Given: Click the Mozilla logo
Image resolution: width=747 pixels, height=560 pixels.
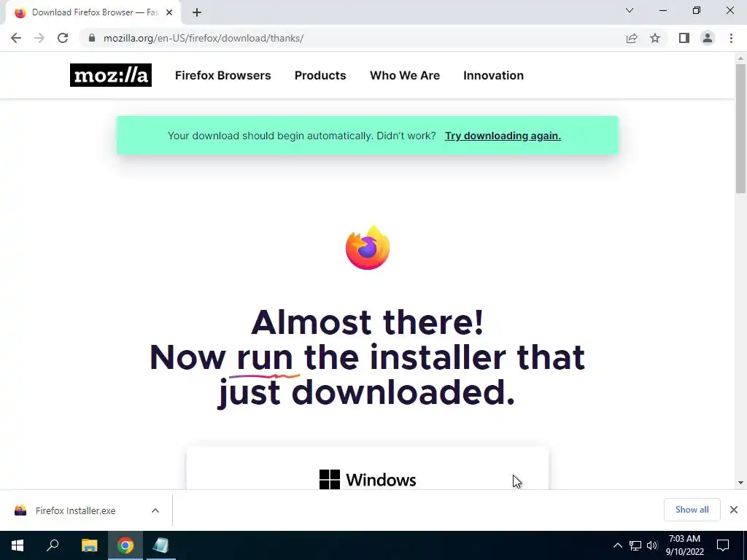Looking at the screenshot, I should [111, 75].
